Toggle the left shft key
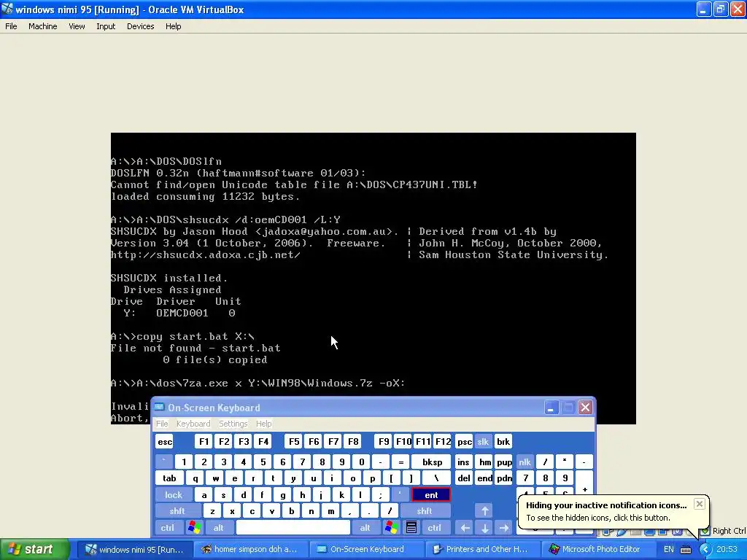Screen dimensions: 747x560 coord(177,511)
